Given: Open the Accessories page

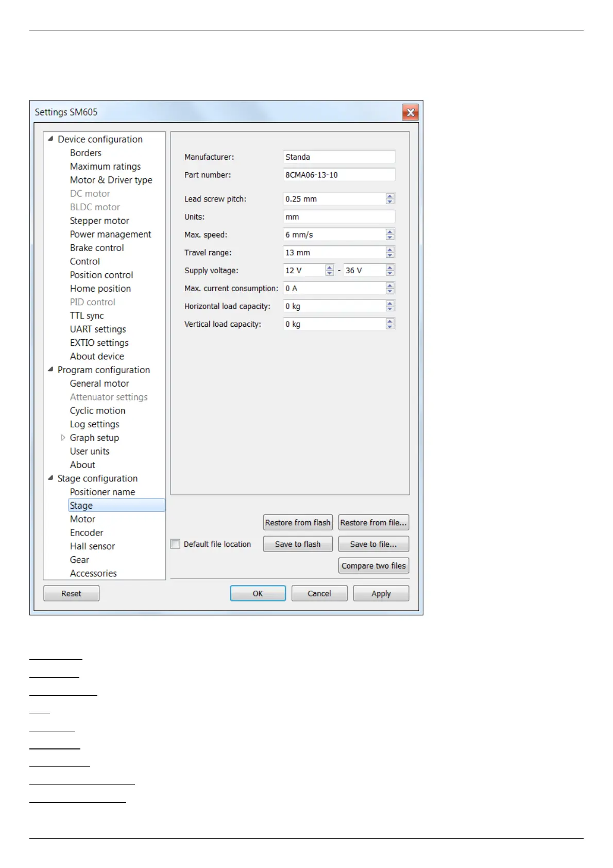Looking at the screenshot, I should tap(93, 573).
